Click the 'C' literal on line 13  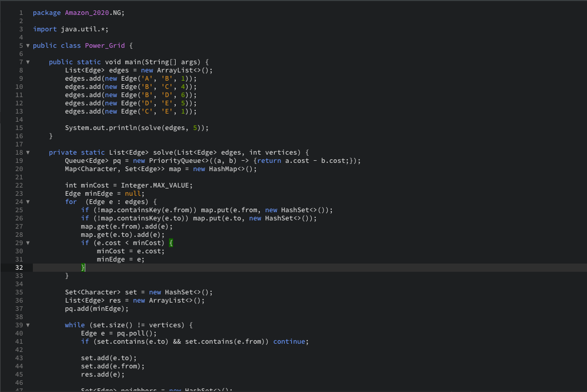point(147,111)
